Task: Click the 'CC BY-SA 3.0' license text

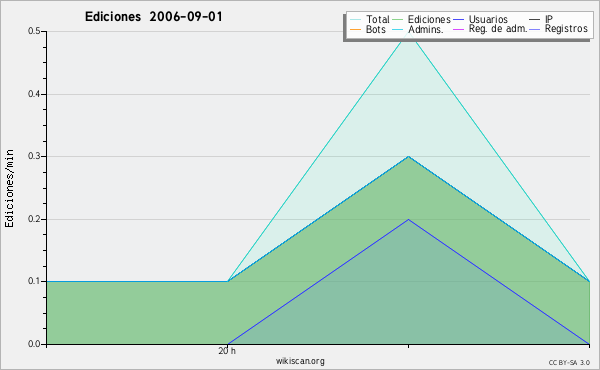Action: tap(569, 363)
